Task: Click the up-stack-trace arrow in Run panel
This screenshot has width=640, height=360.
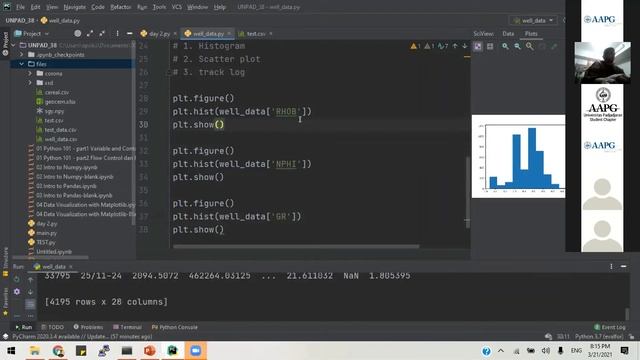Action: [x=30, y=280]
